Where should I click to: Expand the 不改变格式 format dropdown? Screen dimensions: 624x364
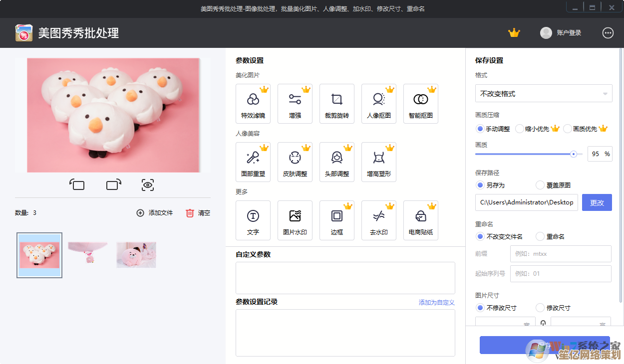point(544,93)
